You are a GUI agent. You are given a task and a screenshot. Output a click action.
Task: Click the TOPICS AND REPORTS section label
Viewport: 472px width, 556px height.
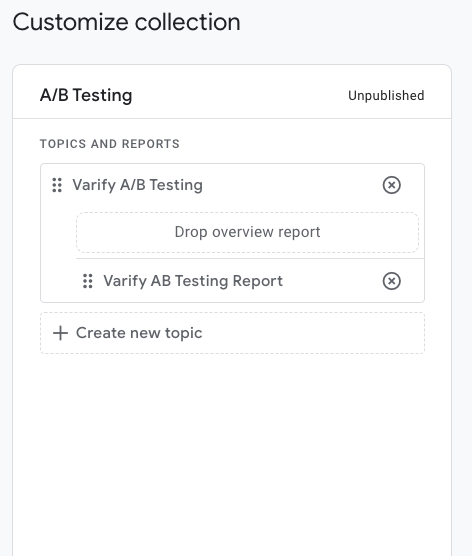tap(110, 144)
